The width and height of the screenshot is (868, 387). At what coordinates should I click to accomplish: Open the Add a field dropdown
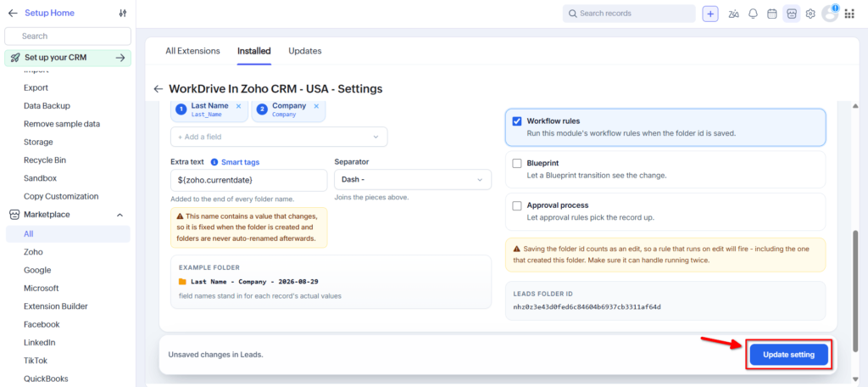click(x=279, y=137)
